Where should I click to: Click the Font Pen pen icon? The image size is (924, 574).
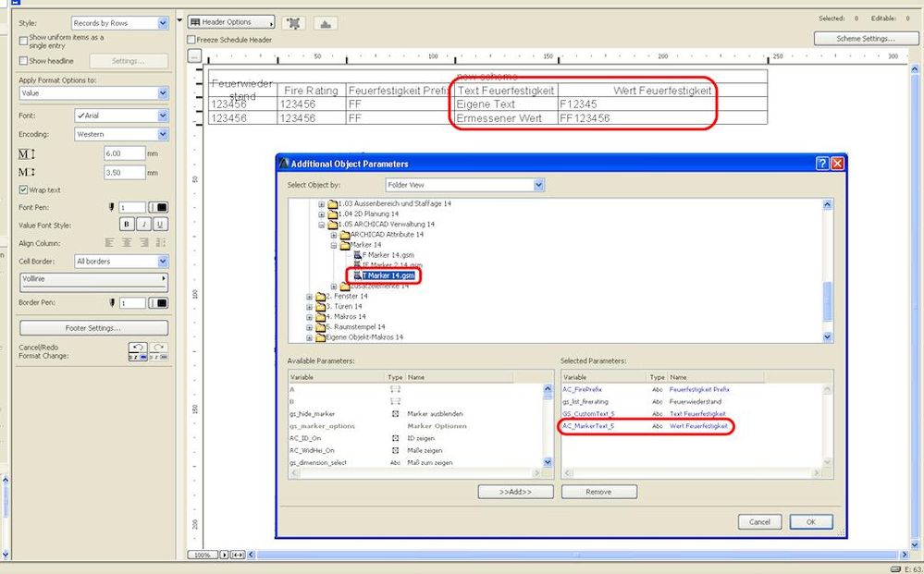112,207
